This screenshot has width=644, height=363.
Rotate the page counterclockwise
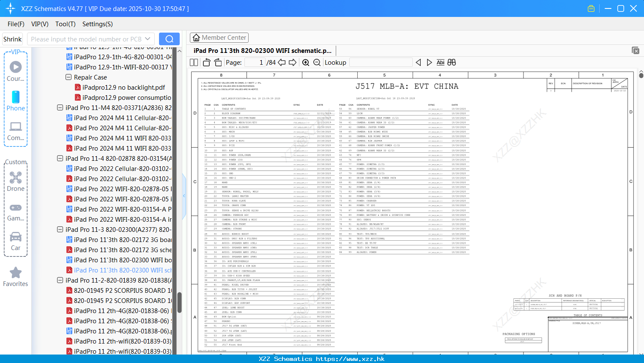pos(206,62)
